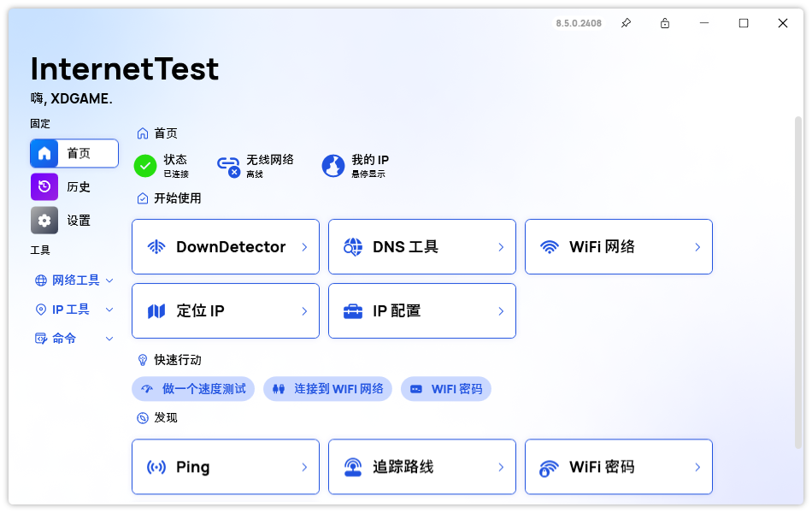Click the 连接到 WIFI 网络 action
Screen dimensions: 812x513
tap(327, 388)
